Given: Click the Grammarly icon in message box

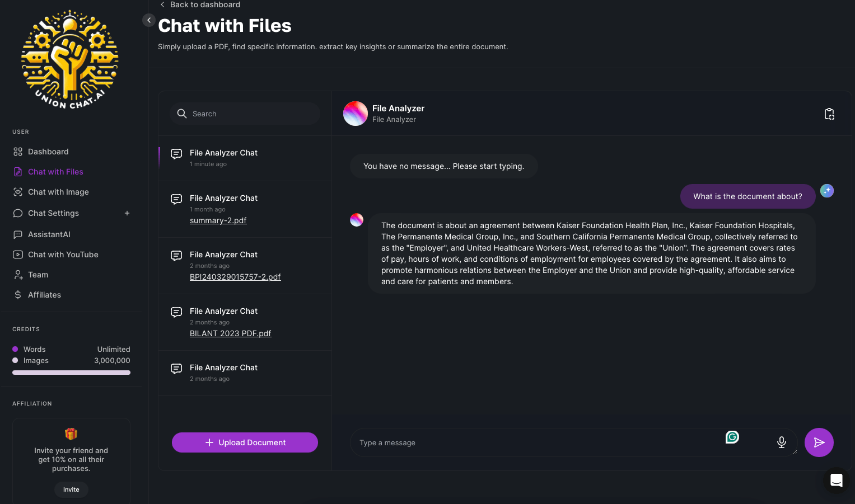Looking at the screenshot, I should pyautogui.click(x=732, y=437).
